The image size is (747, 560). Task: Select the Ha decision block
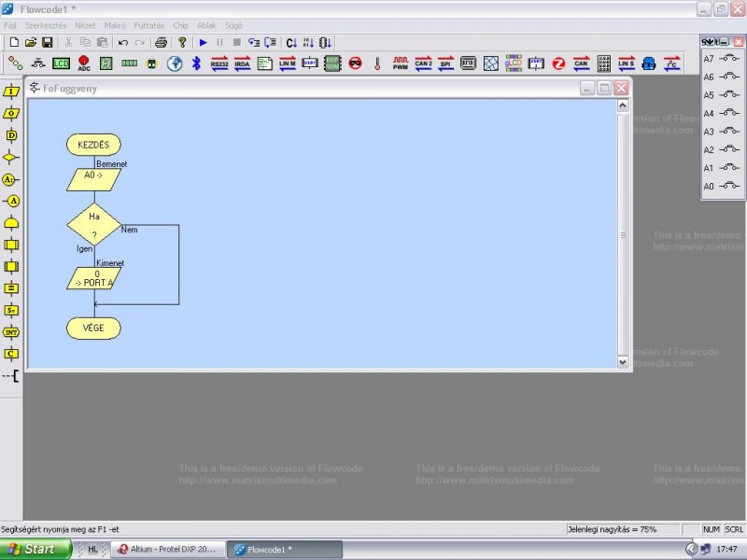click(x=94, y=224)
